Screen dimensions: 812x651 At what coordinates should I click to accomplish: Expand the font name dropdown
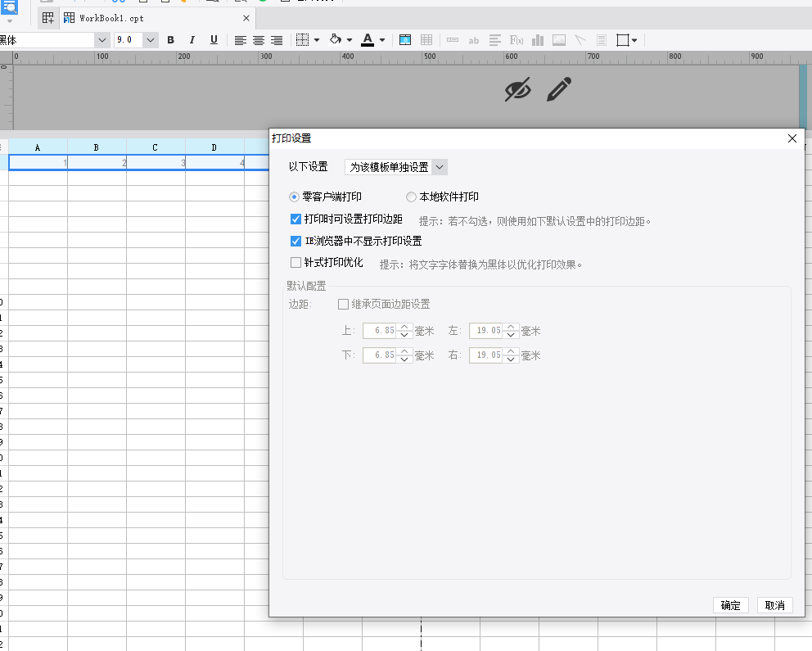tap(102, 40)
